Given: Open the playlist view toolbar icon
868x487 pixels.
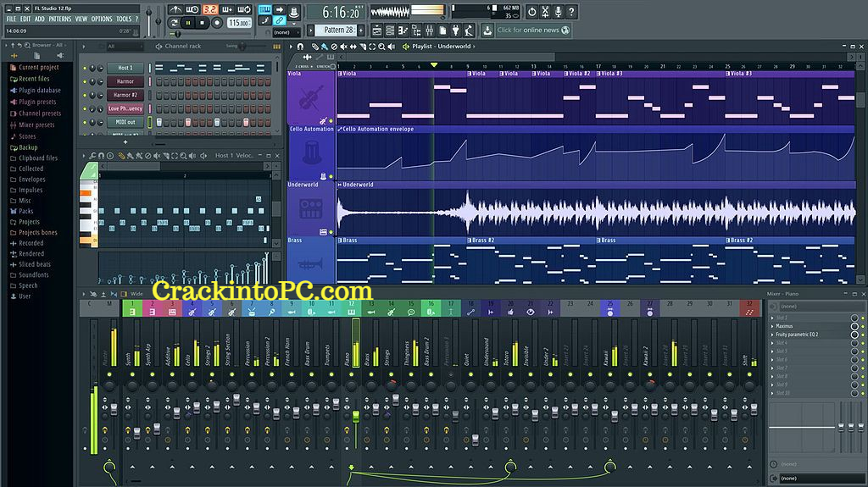Looking at the screenshot, I should pyautogui.click(x=377, y=30).
